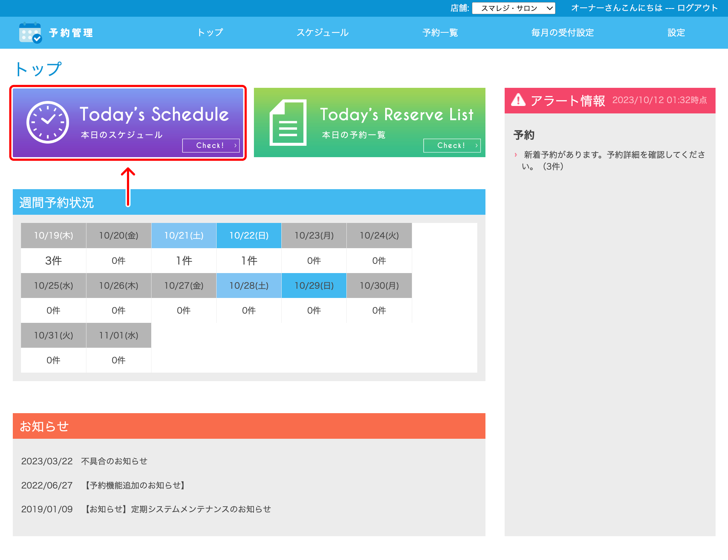This screenshot has height=560, width=728.
Task: Click the 10/21(土) 1件 reservation cell
Action: pyautogui.click(x=184, y=261)
